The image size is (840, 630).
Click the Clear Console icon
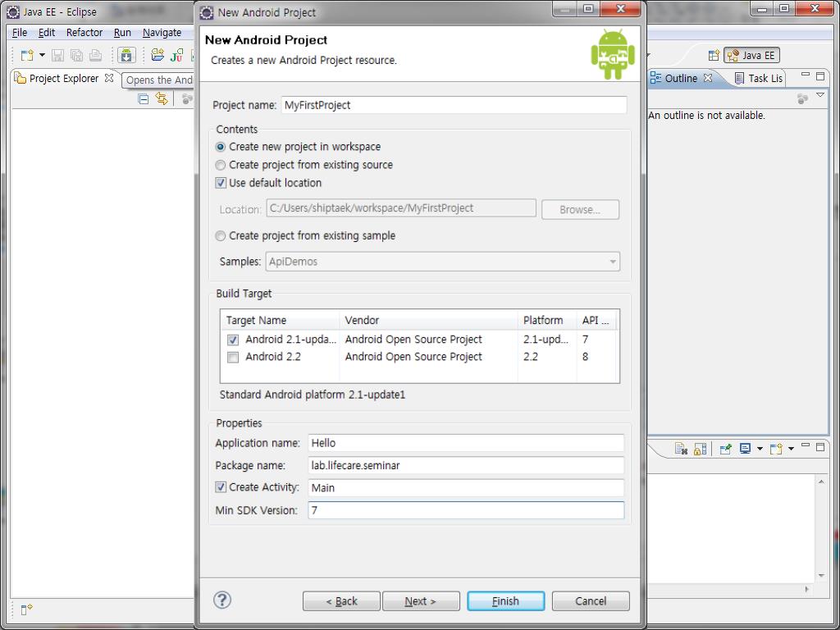(681, 449)
